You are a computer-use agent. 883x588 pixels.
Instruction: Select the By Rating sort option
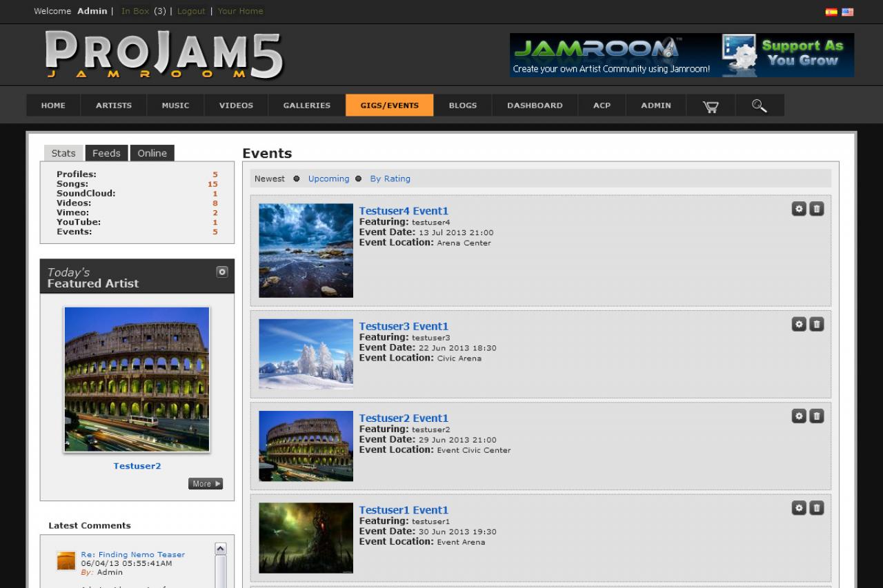390,179
